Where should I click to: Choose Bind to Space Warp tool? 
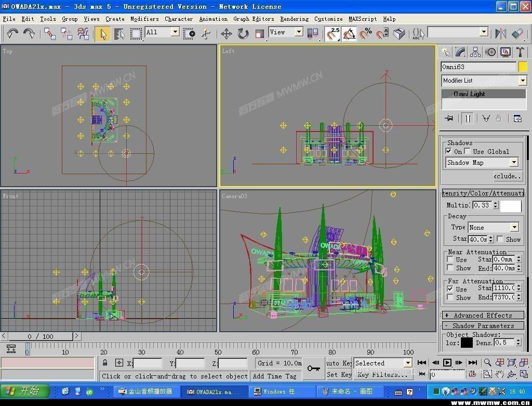coord(83,34)
